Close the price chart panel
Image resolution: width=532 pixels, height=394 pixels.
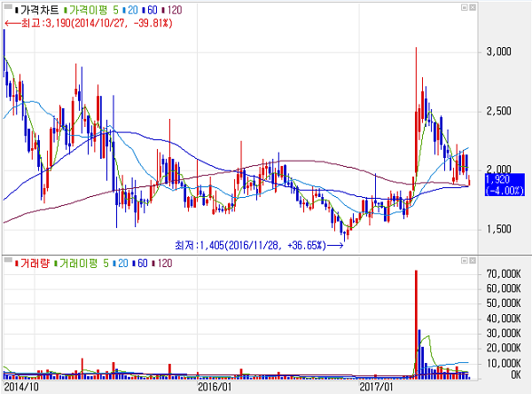[473, 7]
